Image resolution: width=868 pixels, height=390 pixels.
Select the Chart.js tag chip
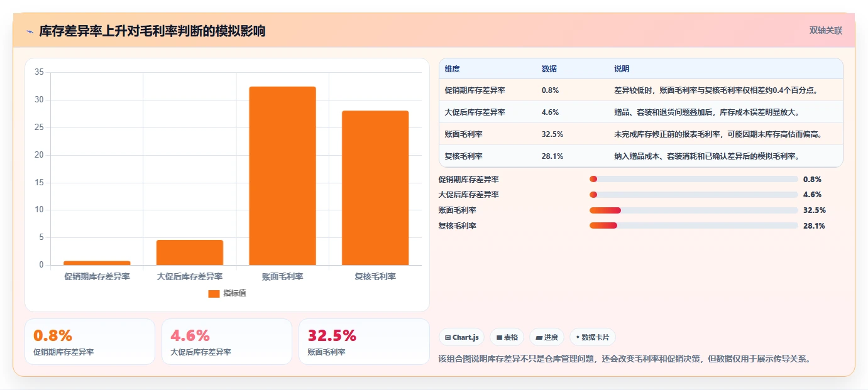click(461, 337)
